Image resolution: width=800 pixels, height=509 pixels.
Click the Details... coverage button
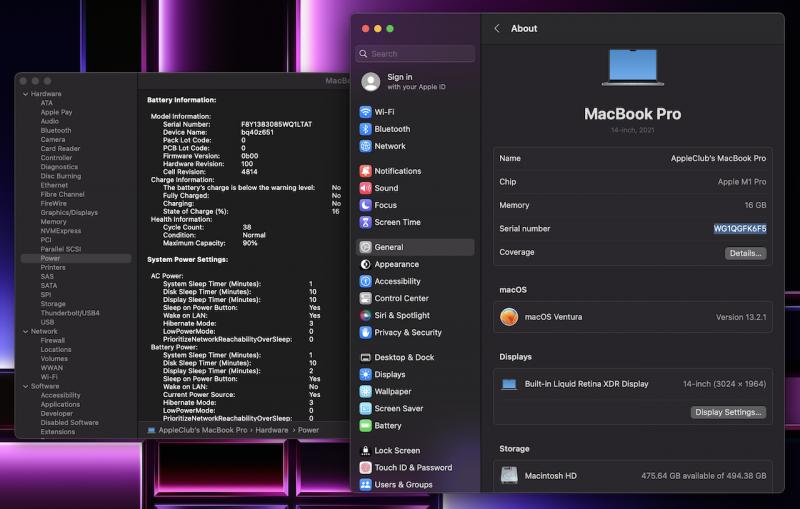(x=745, y=253)
